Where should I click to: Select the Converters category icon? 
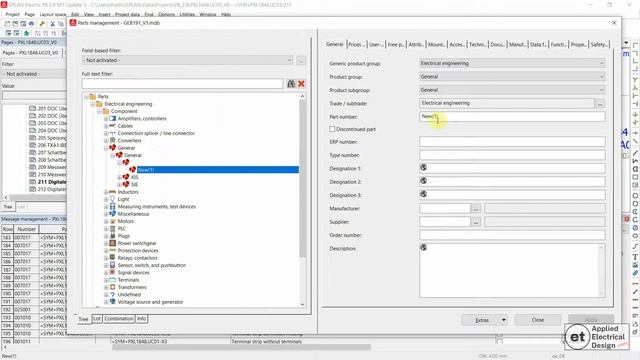pos(113,140)
